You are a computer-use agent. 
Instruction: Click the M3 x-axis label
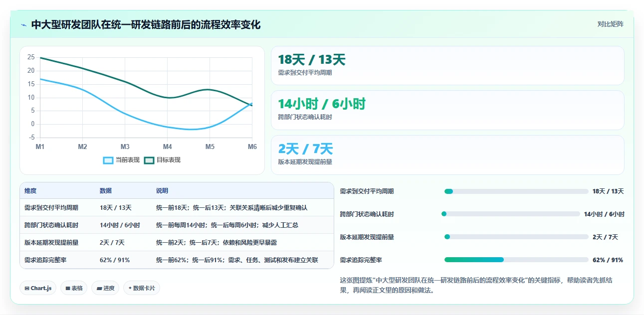[x=125, y=147]
